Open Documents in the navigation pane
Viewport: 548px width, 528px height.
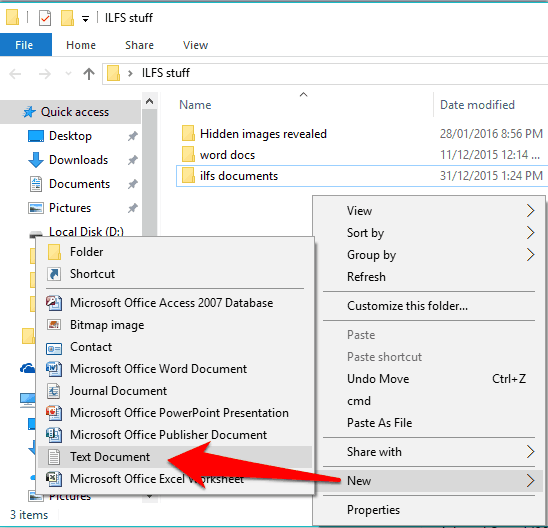coord(79,184)
